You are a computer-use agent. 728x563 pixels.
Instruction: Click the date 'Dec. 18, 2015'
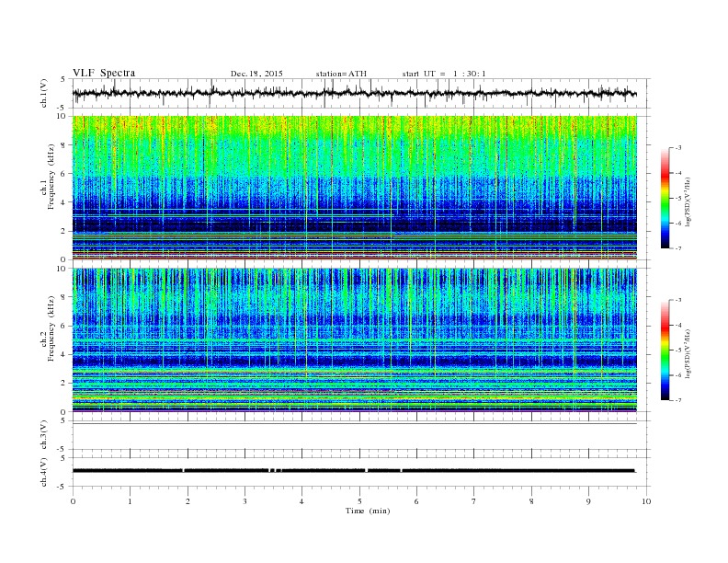[x=256, y=74]
